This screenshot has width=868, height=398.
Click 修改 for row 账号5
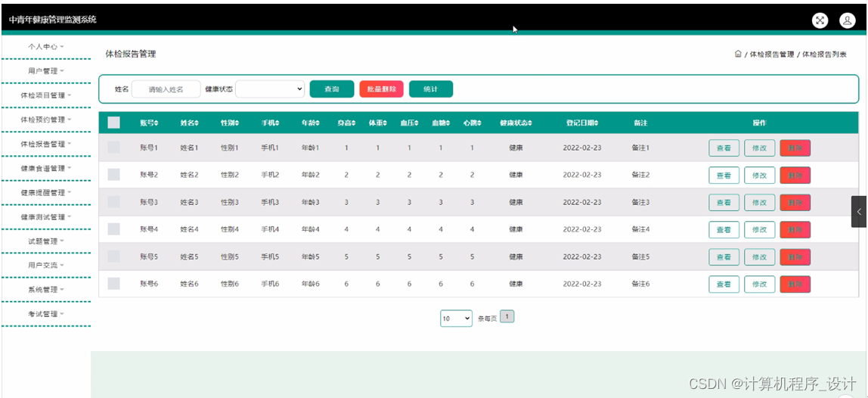click(x=759, y=257)
